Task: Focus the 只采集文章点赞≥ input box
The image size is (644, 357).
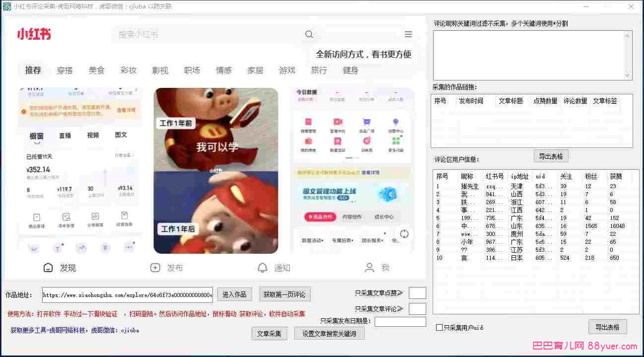Action: [417, 293]
